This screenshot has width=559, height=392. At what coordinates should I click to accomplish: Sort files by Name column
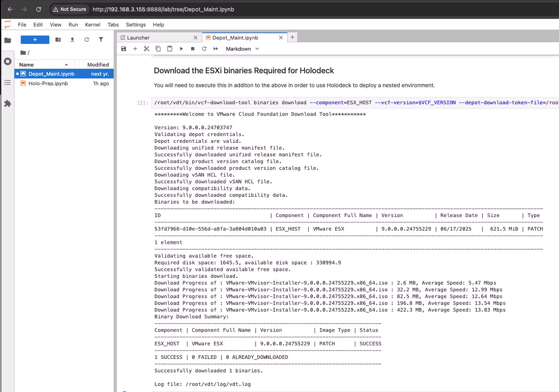44,64
